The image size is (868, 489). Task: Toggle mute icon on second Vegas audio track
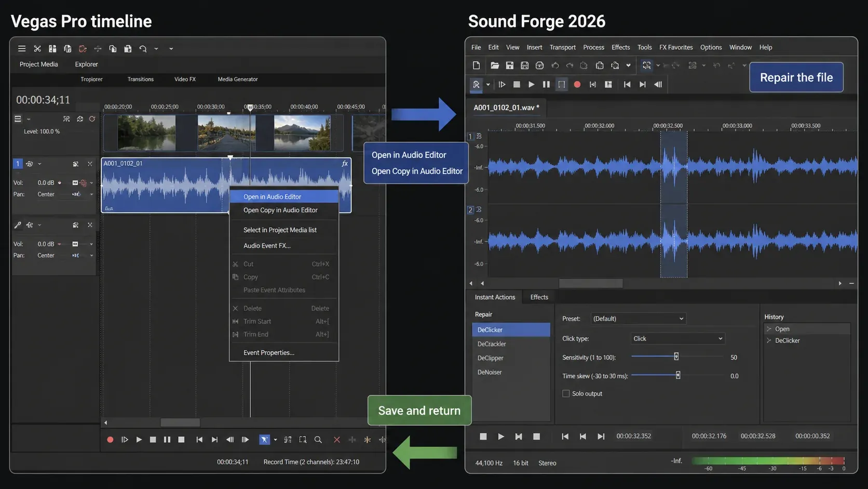(76, 225)
